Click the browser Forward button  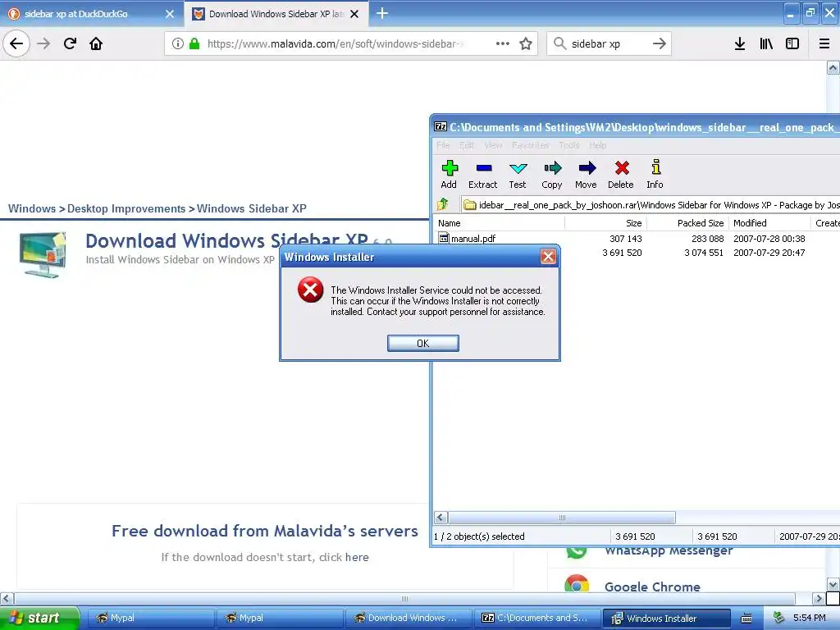click(43, 43)
